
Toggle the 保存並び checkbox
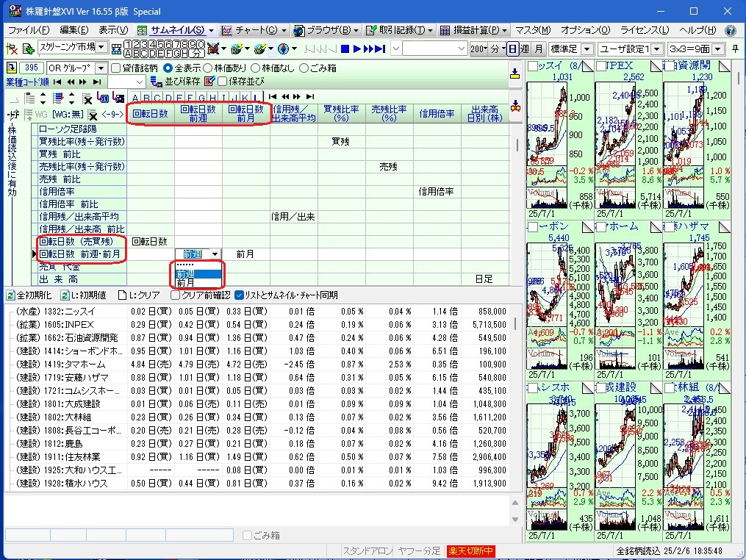[222, 82]
